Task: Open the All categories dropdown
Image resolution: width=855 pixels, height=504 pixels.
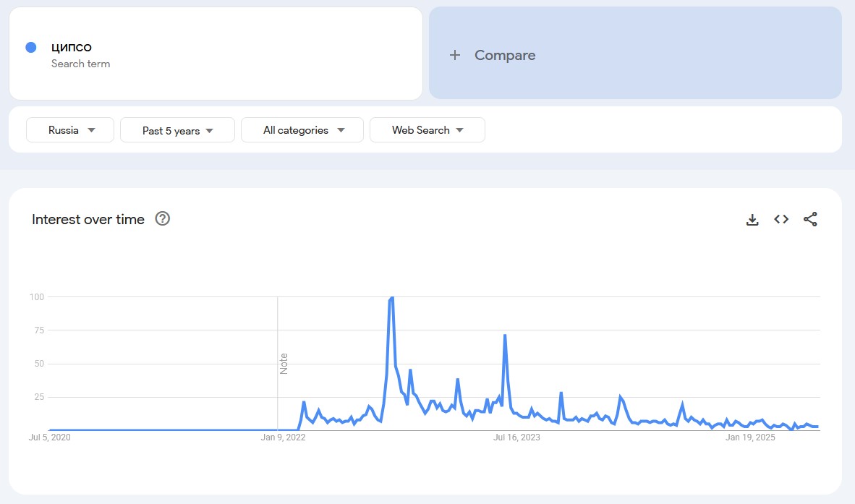Action: click(x=302, y=129)
